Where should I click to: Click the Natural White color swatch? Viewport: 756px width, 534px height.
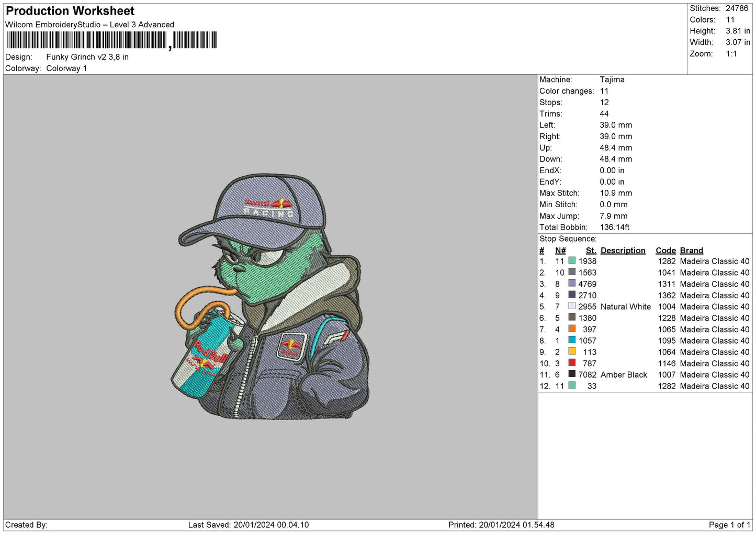pos(572,306)
